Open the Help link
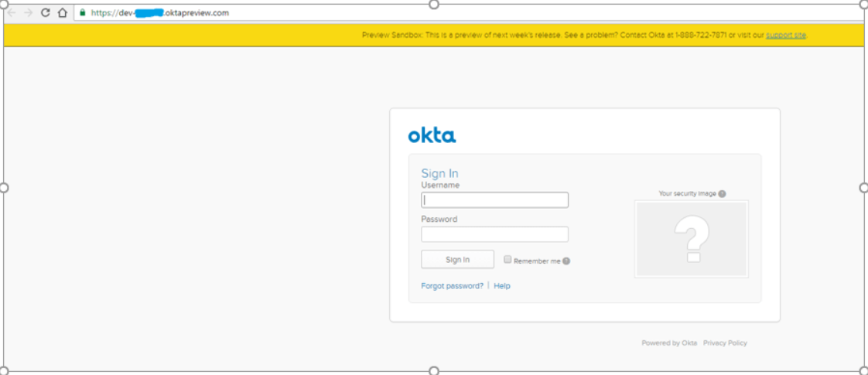This screenshot has width=868, height=375. [502, 286]
